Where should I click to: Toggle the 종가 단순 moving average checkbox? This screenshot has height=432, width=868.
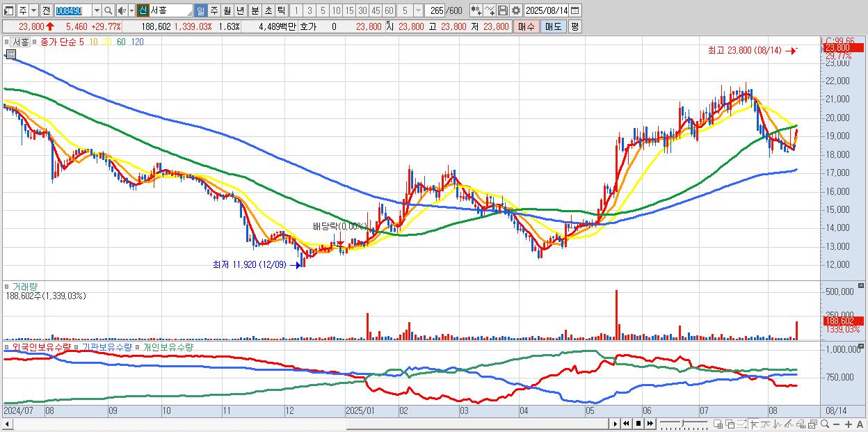pyautogui.click(x=35, y=42)
